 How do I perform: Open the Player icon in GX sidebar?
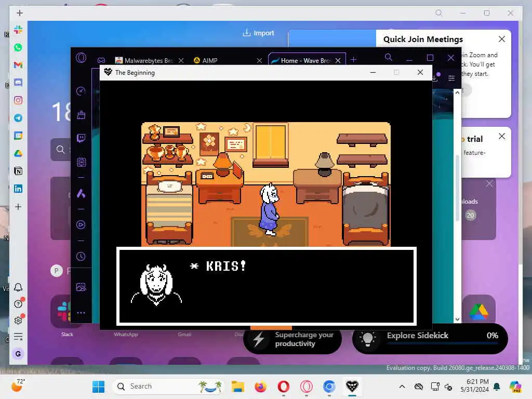(x=81, y=224)
